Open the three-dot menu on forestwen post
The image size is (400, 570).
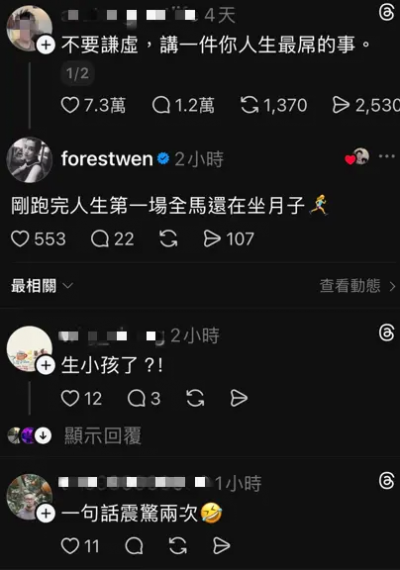point(387,157)
